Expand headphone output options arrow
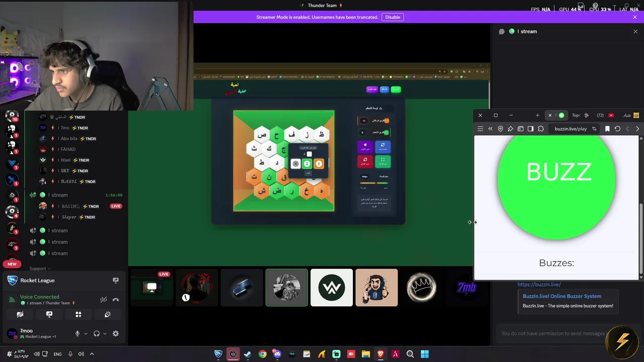 coord(105,333)
